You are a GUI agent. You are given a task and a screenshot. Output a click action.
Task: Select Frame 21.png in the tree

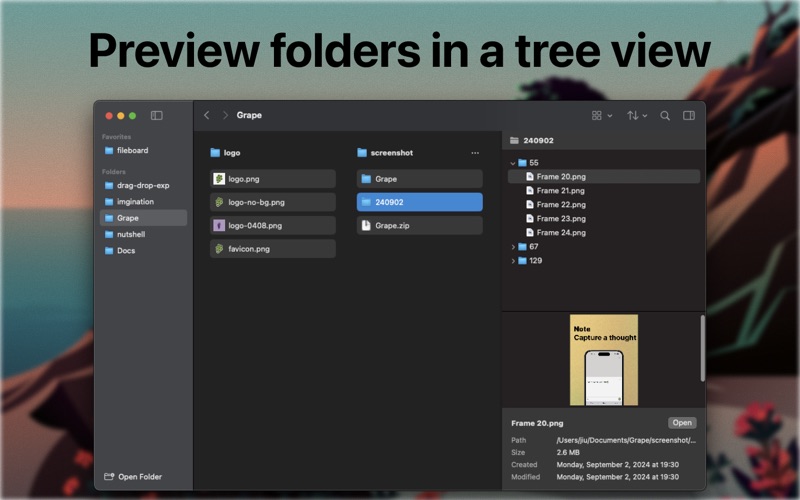[x=604, y=191]
